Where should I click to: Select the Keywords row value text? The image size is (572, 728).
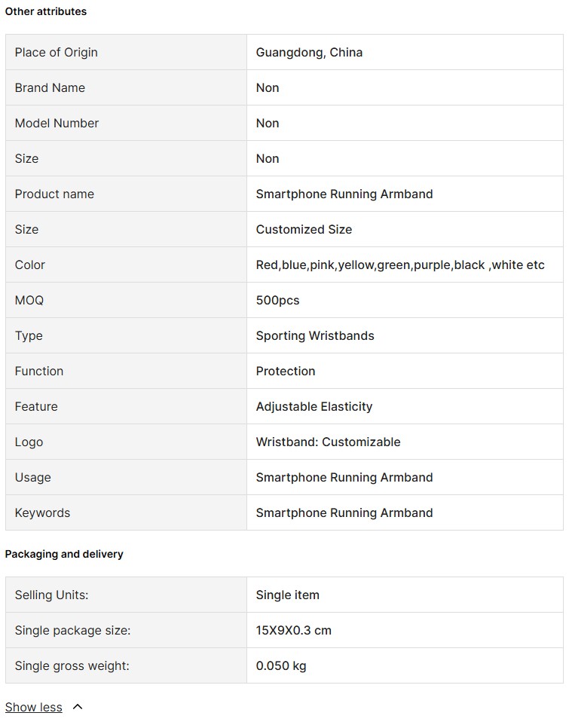coord(344,513)
